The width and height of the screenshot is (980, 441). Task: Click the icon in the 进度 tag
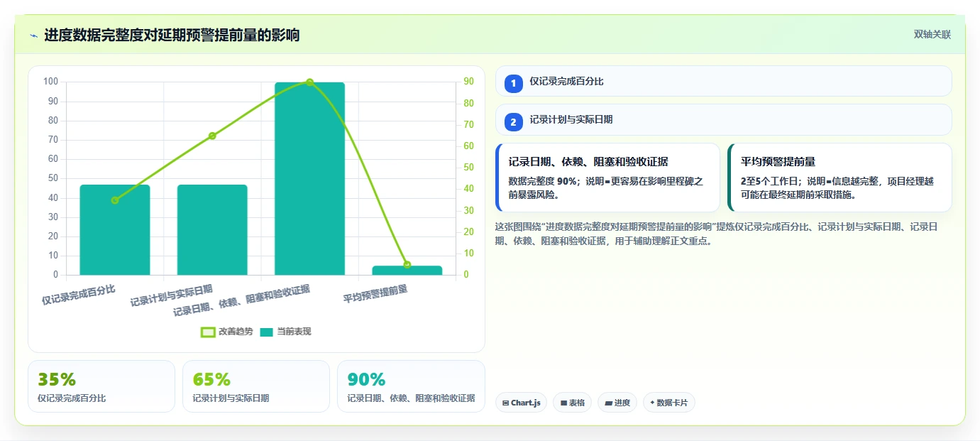coord(609,403)
